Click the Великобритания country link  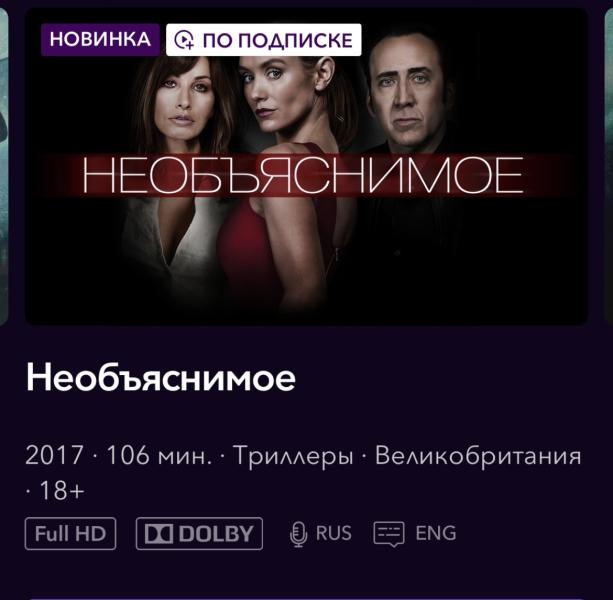click(478, 456)
